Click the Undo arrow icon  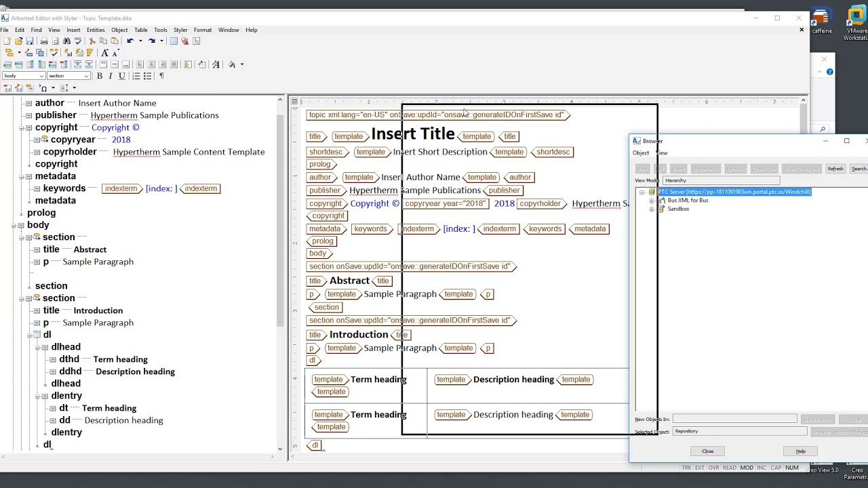coord(130,41)
